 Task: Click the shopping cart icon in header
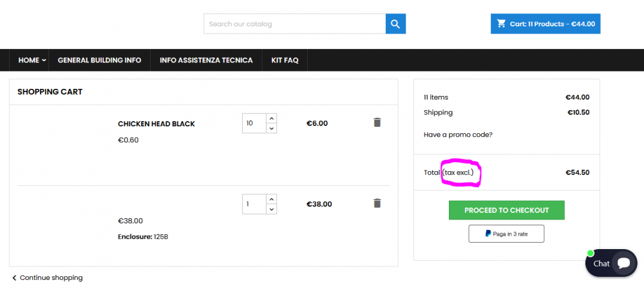point(502,24)
